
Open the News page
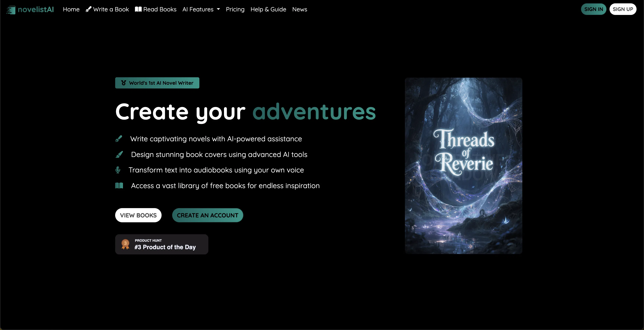point(299,9)
